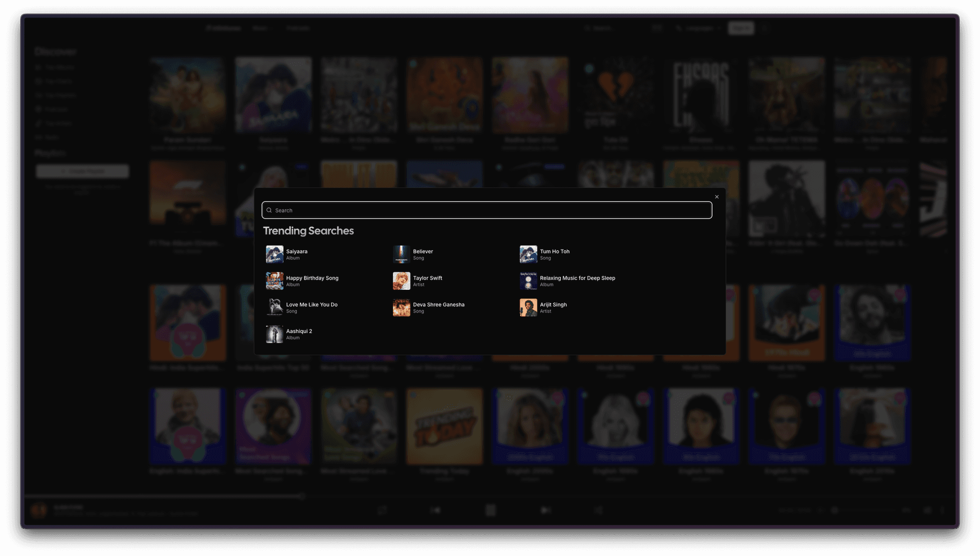The width and height of the screenshot is (980, 556).
Task: Select the Tum Ho Toh title
Action: tap(555, 251)
